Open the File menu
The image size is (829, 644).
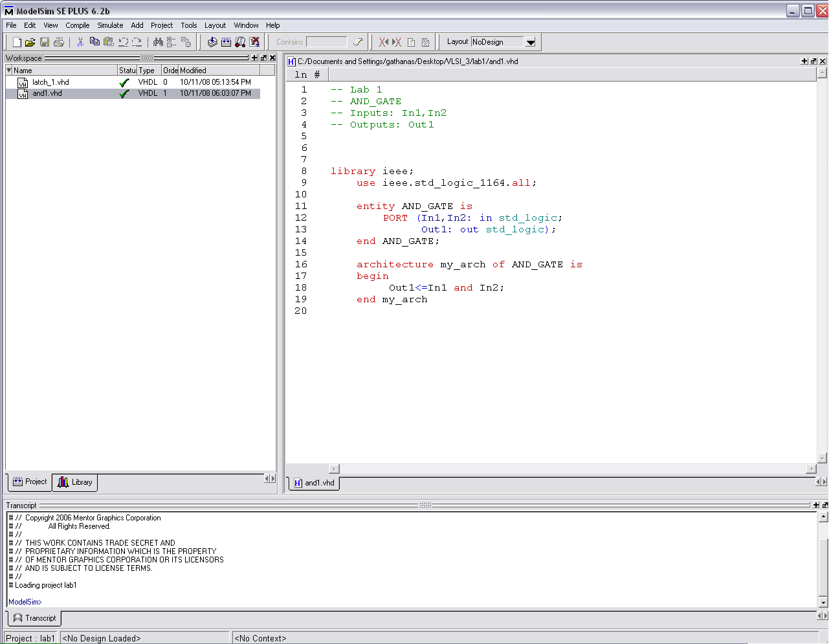[11, 25]
